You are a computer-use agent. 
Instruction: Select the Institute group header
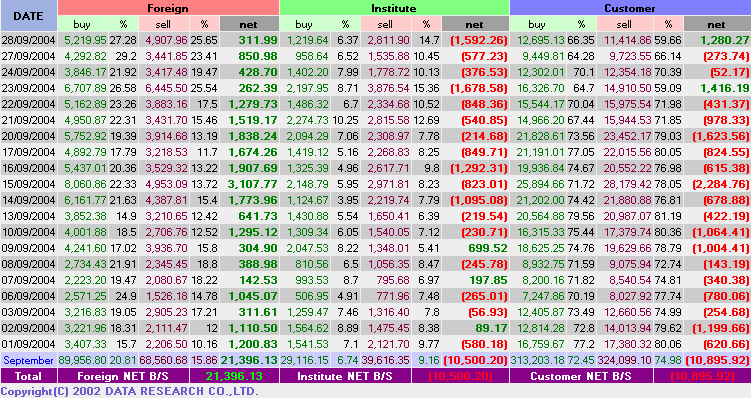point(394,8)
